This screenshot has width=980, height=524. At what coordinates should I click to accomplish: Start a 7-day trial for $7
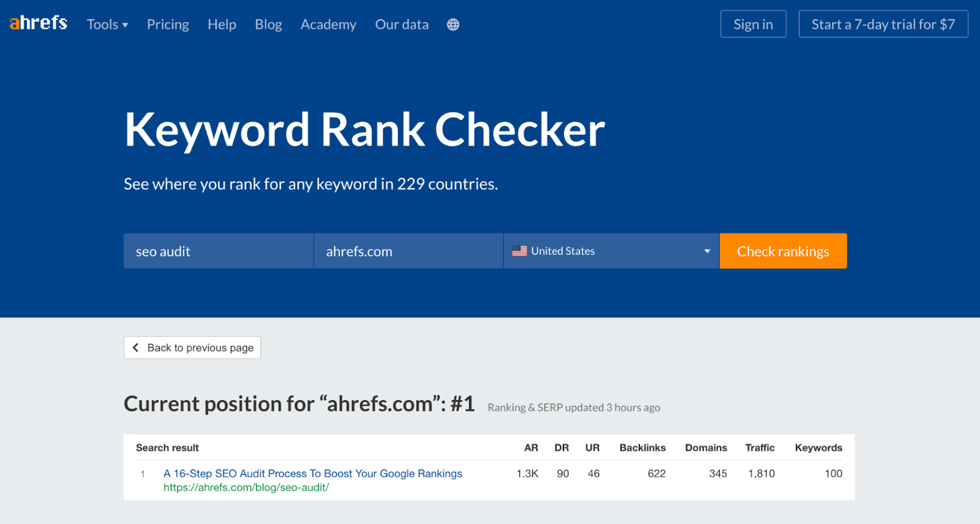(x=883, y=24)
